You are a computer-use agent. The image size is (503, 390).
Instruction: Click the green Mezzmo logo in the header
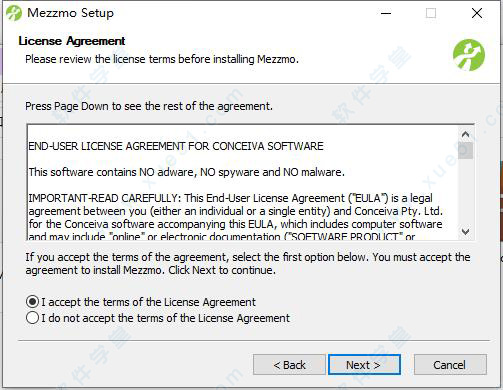469,55
